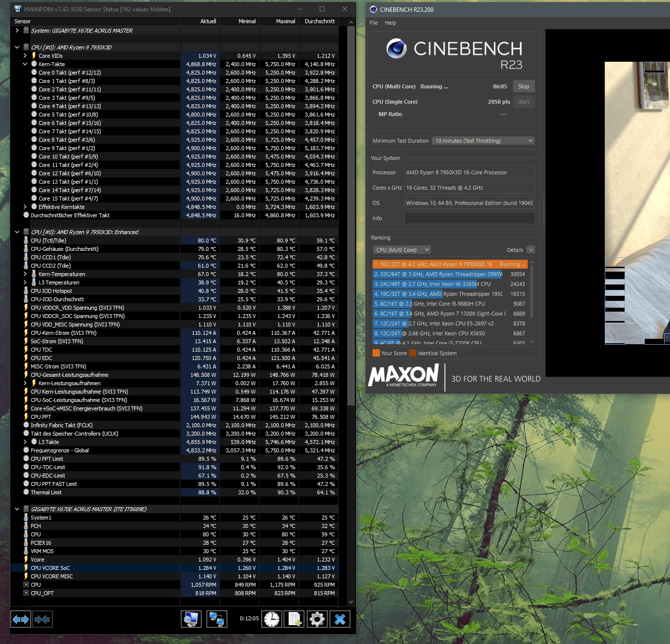Image resolution: width=670 pixels, height=644 pixels.
Task: Click the lightning icon beside SoC-Strom
Action: coord(26,341)
